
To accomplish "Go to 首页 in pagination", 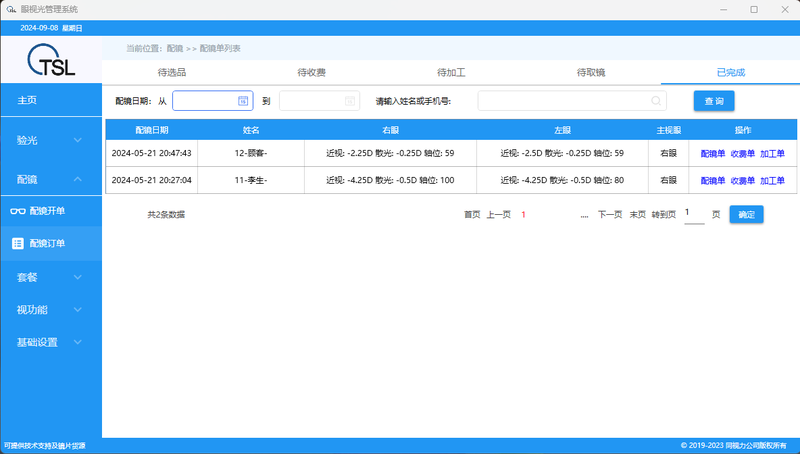I will click(x=472, y=215).
